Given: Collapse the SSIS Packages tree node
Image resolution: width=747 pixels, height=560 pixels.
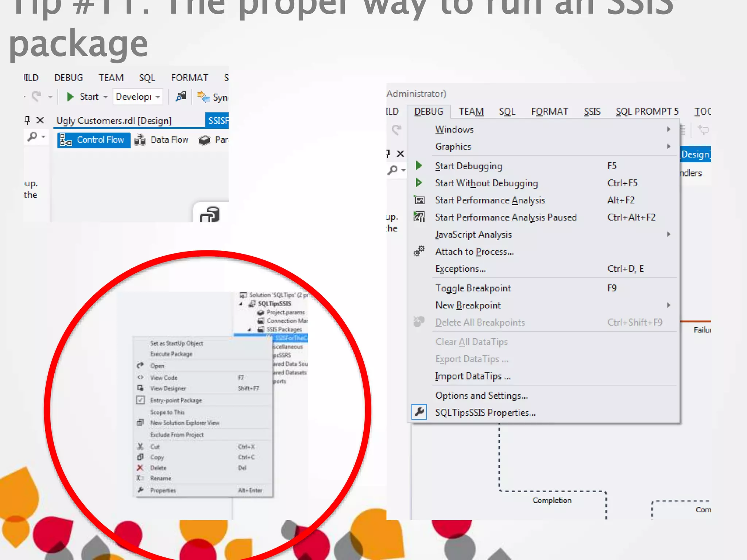Looking at the screenshot, I should (249, 330).
